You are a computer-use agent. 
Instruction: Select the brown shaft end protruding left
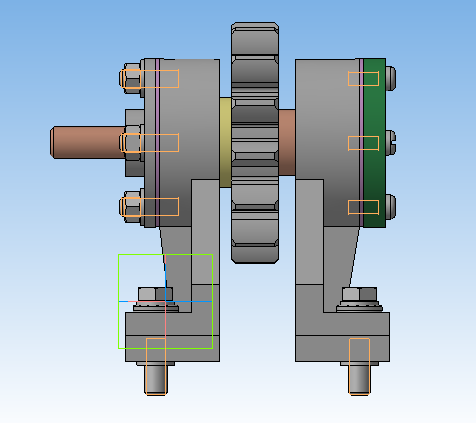pyautogui.click(x=87, y=142)
